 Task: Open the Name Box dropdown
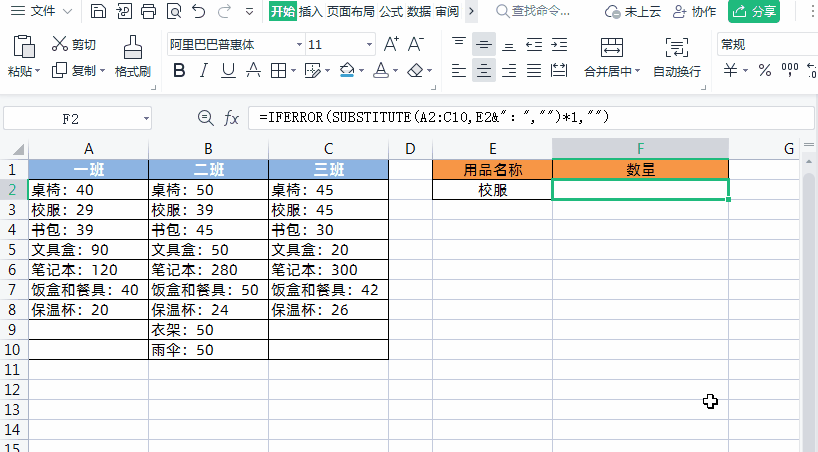click(146, 119)
